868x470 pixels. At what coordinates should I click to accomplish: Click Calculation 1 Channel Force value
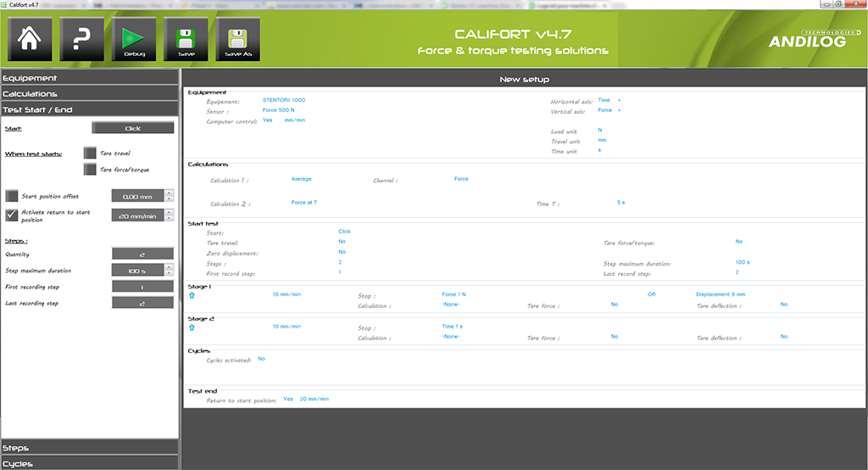click(460, 179)
